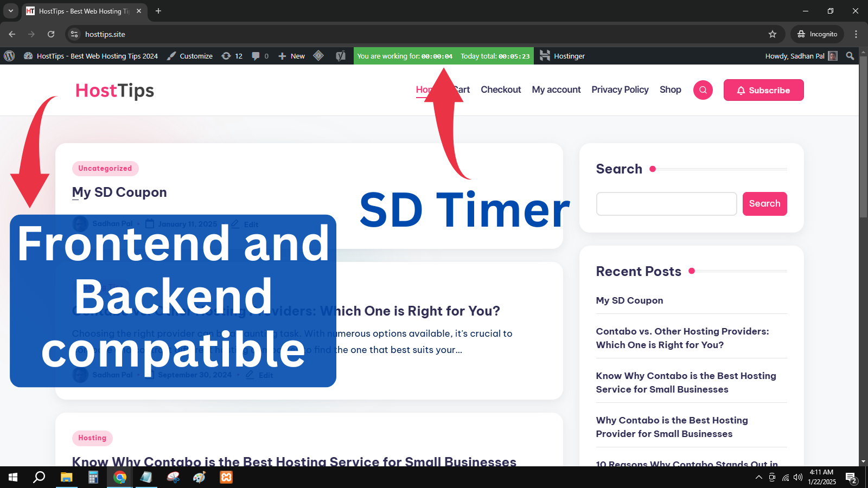The width and height of the screenshot is (868, 488).
Task: Open the New content menu
Action: pyautogui.click(x=292, y=56)
